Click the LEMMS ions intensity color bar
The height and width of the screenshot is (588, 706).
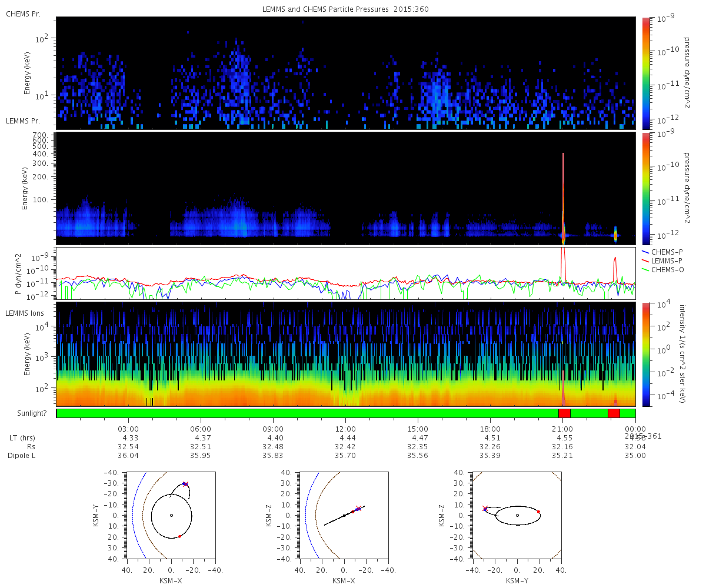tap(645, 355)
